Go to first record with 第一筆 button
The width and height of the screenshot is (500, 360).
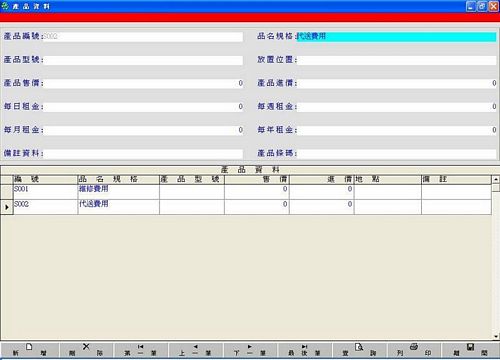pyautogui.click(x=140, y=350)
